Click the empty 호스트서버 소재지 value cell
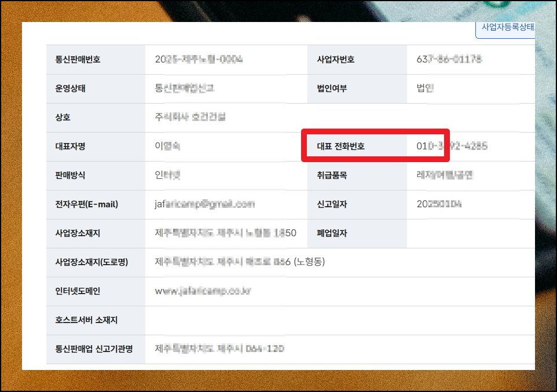Viewport: 557px width, 392px height. [x=339, y=320]
